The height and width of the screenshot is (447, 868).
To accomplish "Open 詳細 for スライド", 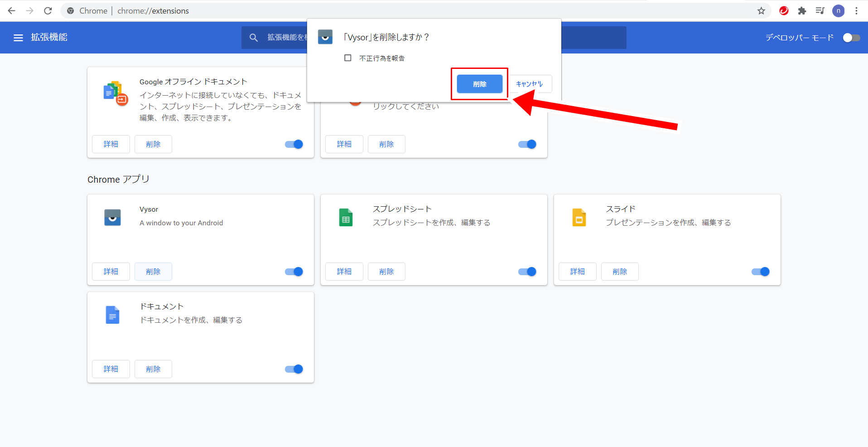I will pos(578,272).
